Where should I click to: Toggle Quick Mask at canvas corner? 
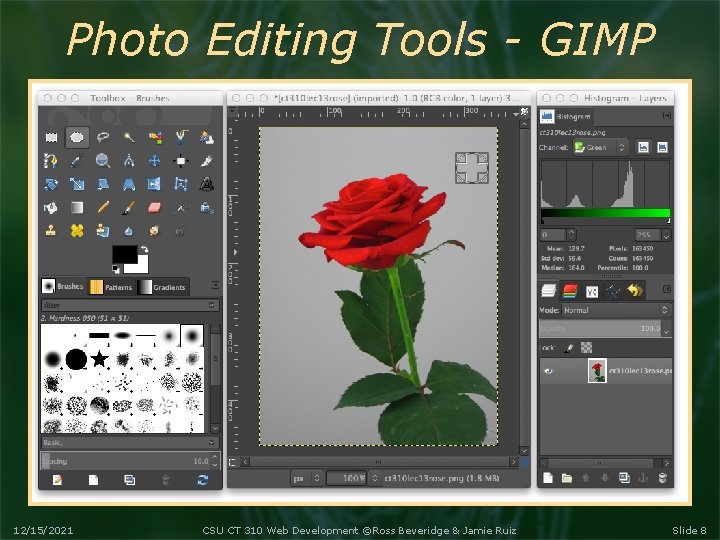[x=233, y=462]
